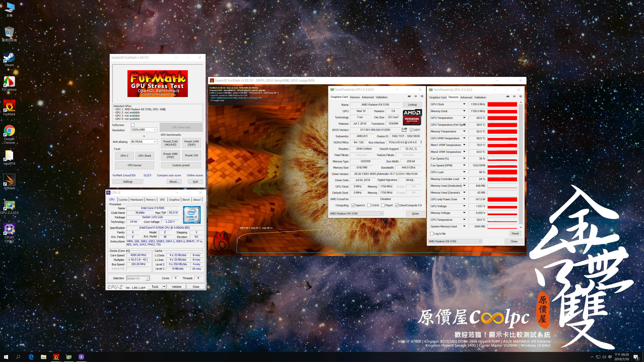Click the Lookup button in GPU-Z
The height and width of the screenshot is (362, 644).
412,105
